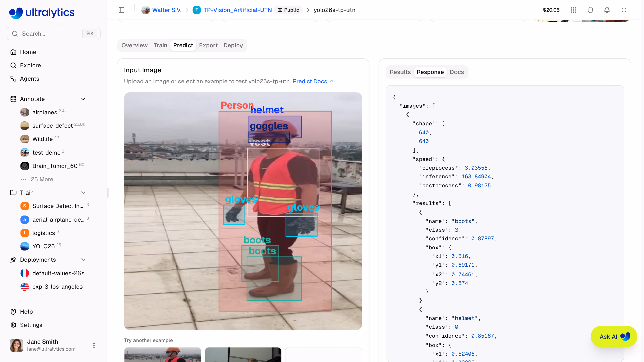This screenshot has height=362, width=644.
Task: Toggle the sidebar panel icon
Action: coord(122,10)
